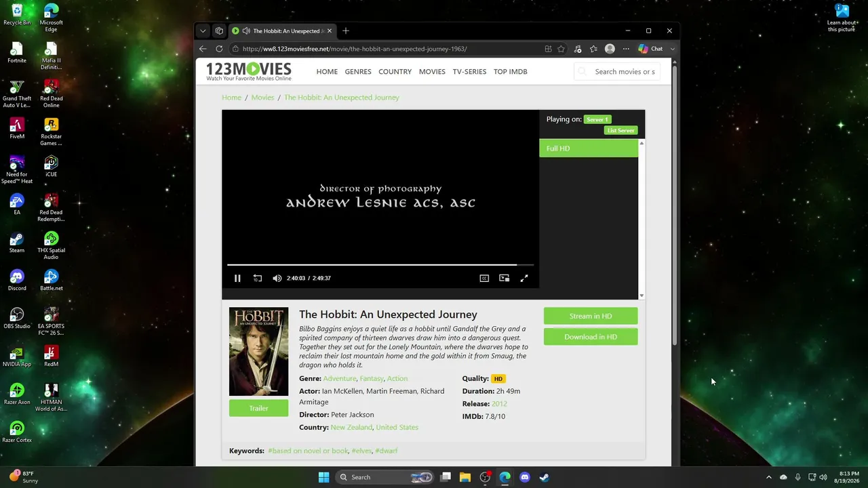868x488 pixels.
Task: Click the Stream in HD button
Action: [591, 316]
